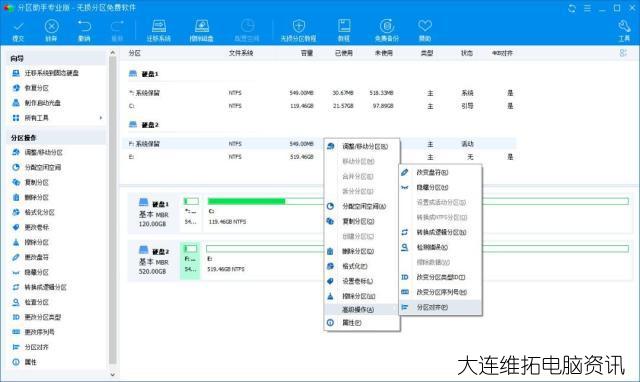Click 格式化分区 in the sidebar operations

coord(40,212)
